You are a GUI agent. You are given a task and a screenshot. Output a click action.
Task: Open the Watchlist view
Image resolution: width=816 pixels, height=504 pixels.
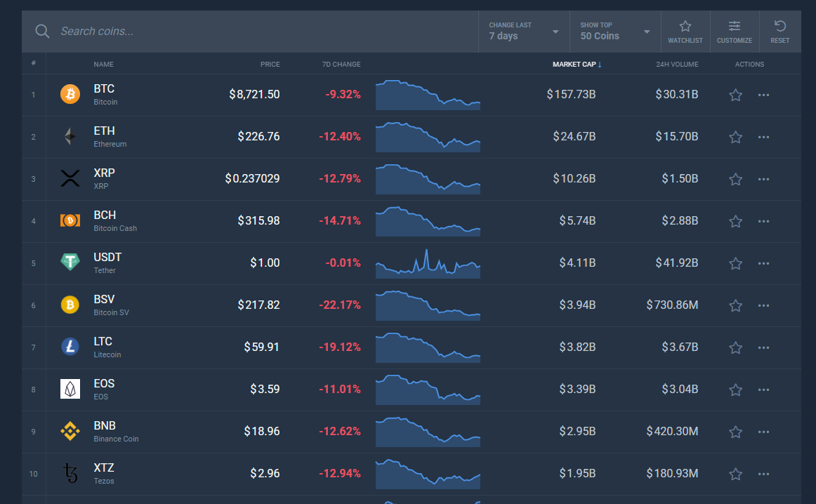point(685,31)
